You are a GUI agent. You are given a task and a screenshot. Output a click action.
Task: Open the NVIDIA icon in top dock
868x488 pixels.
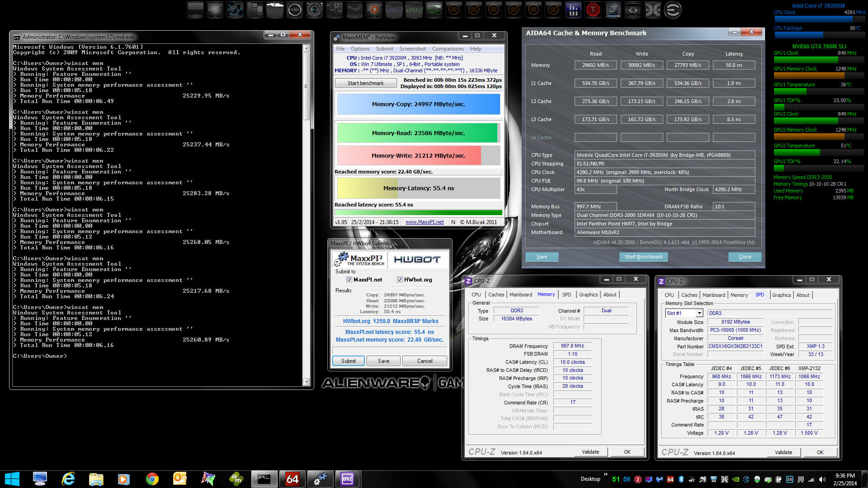click(434, 10)
